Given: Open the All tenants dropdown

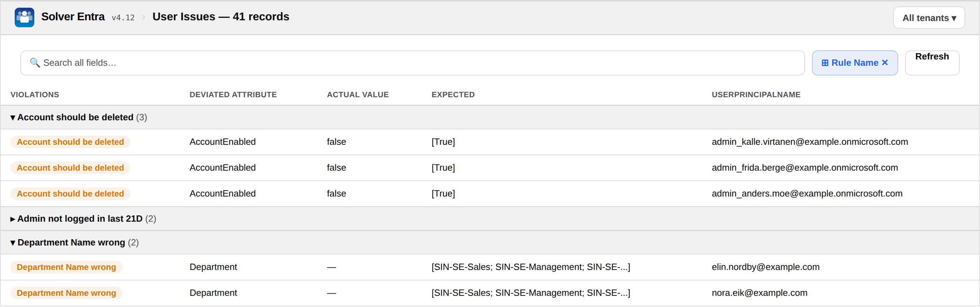Looking at the screenshot, I should pyautogui.click(x=929, y=18).
